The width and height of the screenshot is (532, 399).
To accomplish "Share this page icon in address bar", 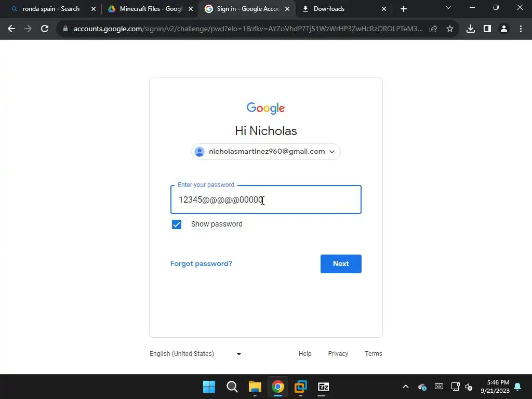I will [433, 29].
